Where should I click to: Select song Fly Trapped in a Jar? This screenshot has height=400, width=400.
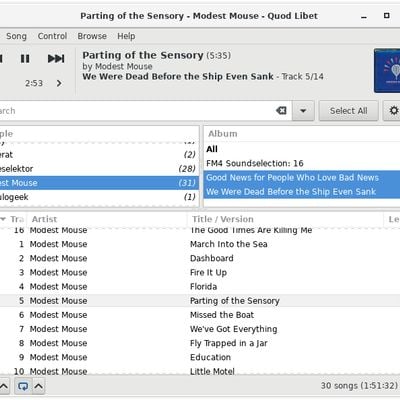(x=200, y=343)
